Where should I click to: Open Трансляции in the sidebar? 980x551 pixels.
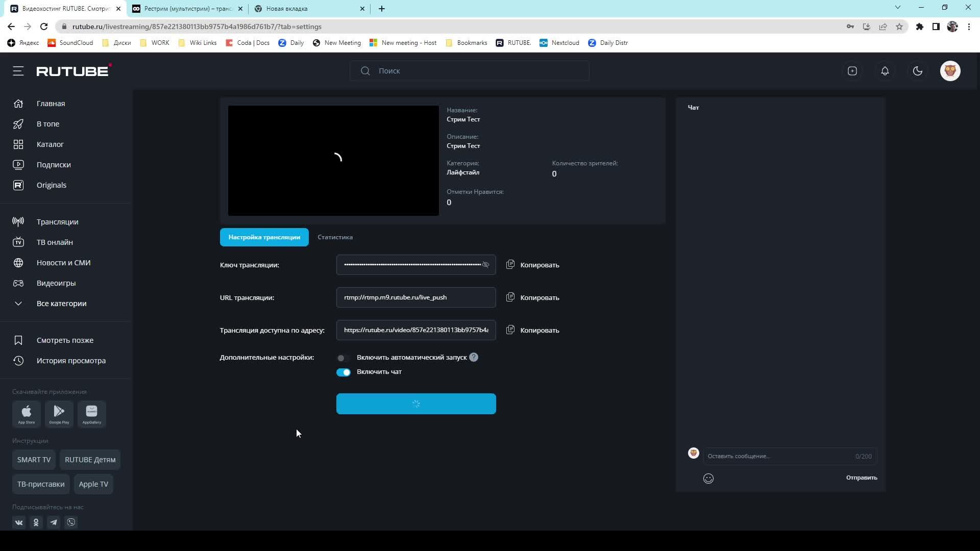57,222
